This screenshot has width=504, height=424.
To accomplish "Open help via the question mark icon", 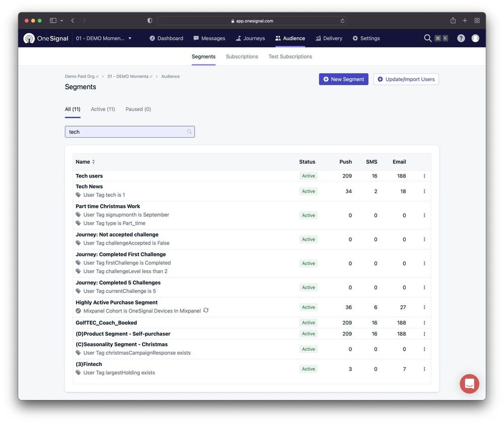I will pyautogui.click(x=461, y=38).
